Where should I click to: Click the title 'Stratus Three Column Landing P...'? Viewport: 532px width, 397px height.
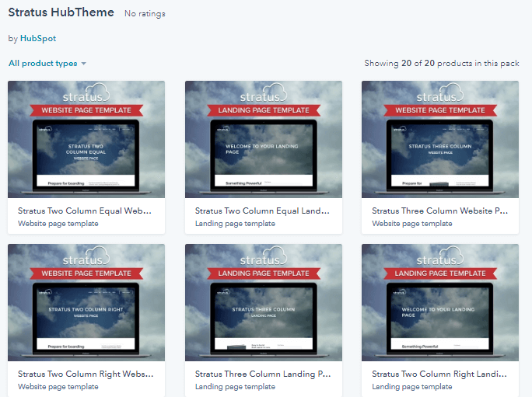(x=263, y=374)
